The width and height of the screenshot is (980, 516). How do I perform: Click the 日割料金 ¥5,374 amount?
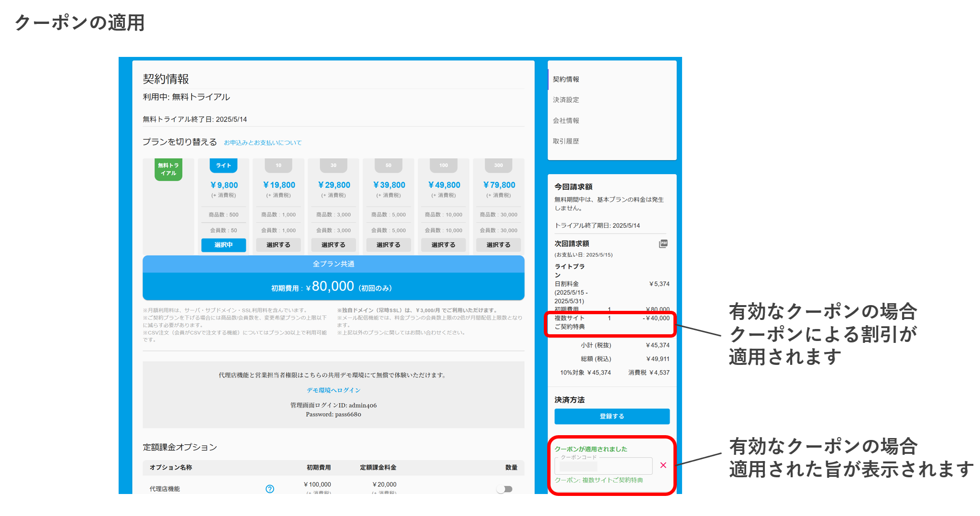click(x=659, y=284)
